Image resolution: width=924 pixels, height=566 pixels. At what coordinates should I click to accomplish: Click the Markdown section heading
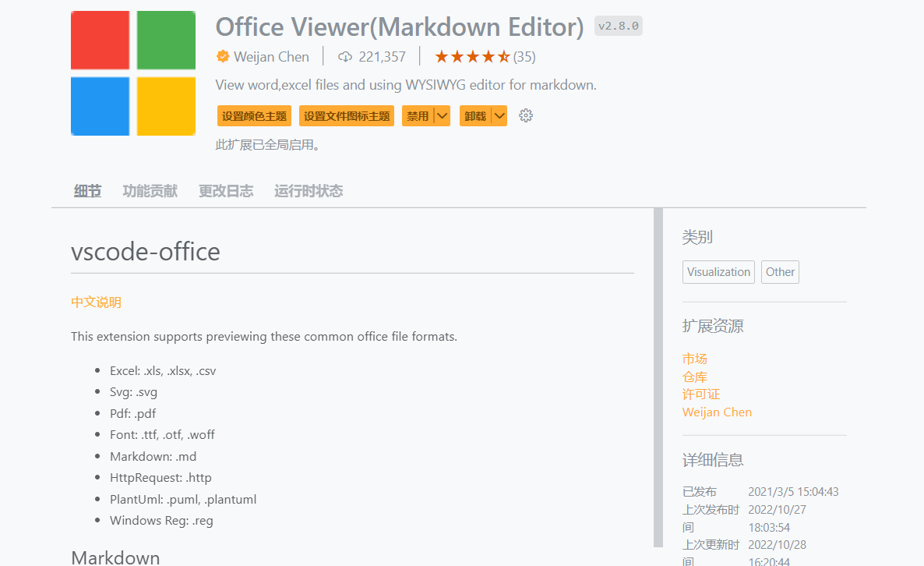tap(115, 557)
